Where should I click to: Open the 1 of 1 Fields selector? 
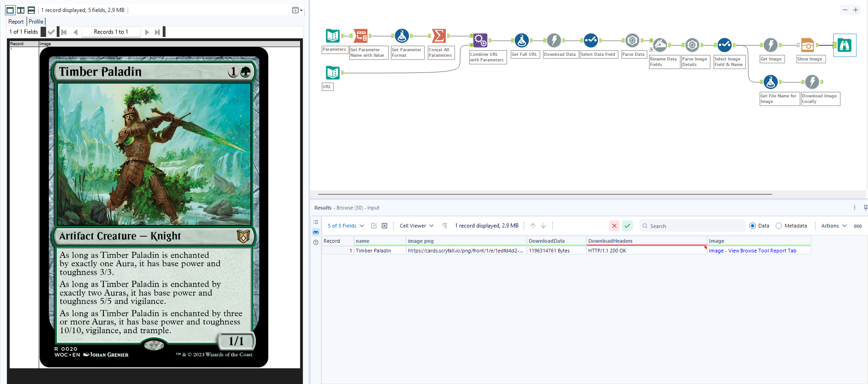click(x=24, y=32)
